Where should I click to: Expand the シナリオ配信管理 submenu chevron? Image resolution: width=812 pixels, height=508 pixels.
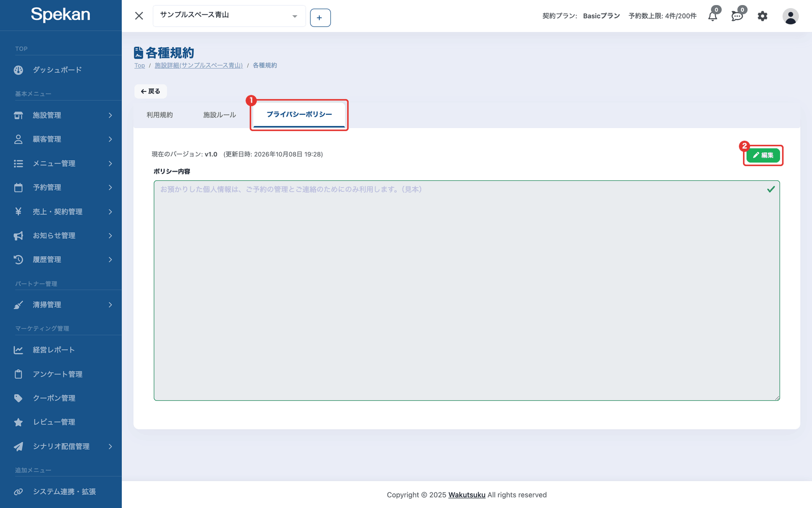click(x=110, y=447)
